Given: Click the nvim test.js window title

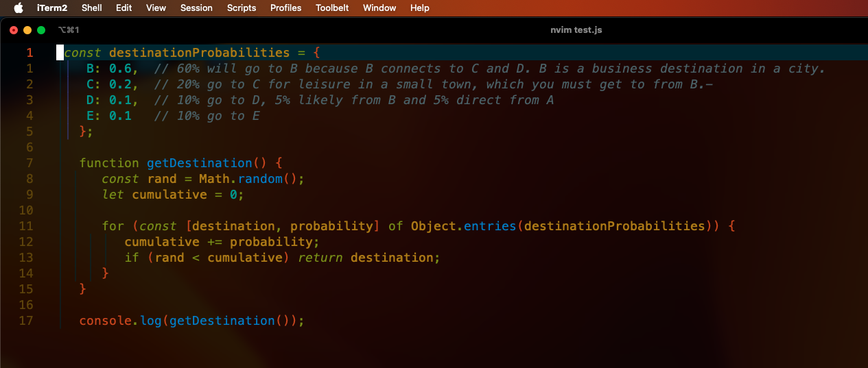Looking at the screenshot, I should (576, 30).
